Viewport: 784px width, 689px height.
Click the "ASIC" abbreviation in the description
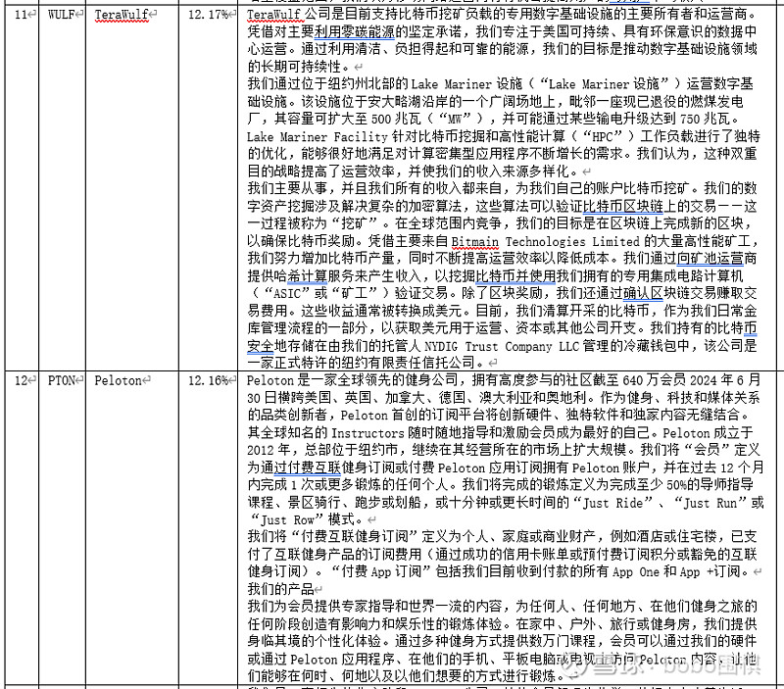pos(287,294)
